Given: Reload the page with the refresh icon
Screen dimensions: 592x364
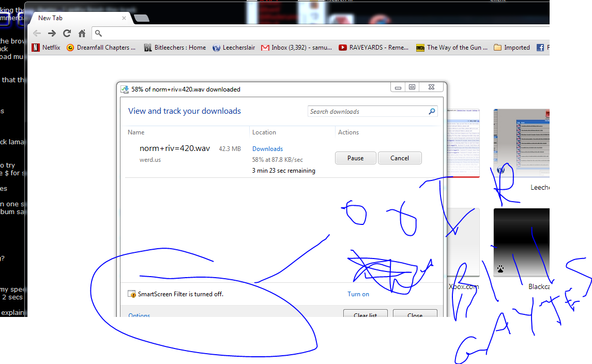Looking at the screenshot, I should [x=67, y=33].
